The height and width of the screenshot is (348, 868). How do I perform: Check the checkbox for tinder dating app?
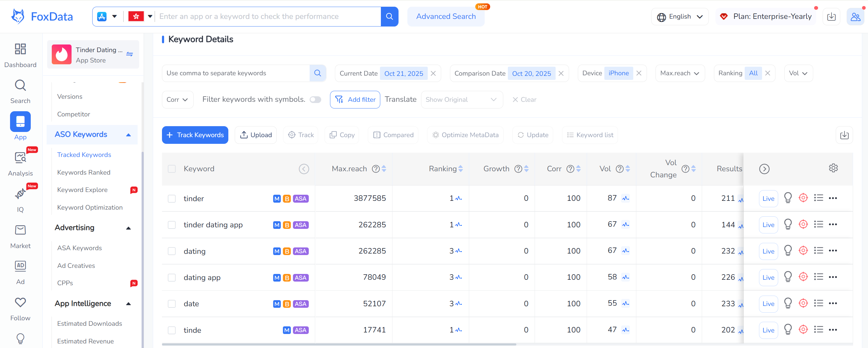(x=172, y=225)
